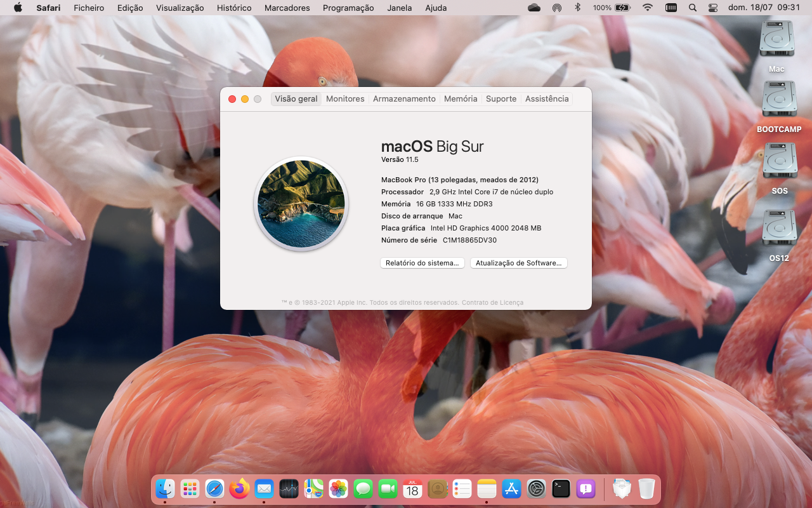Click the Versão 11.5 text
Screen dimensions: 812x508
pyautogui.click(x=400, y=159)
